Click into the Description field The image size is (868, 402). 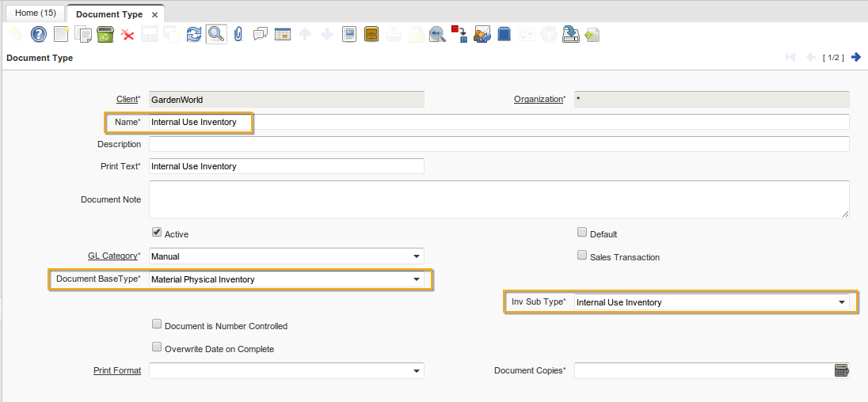point(499,144)
